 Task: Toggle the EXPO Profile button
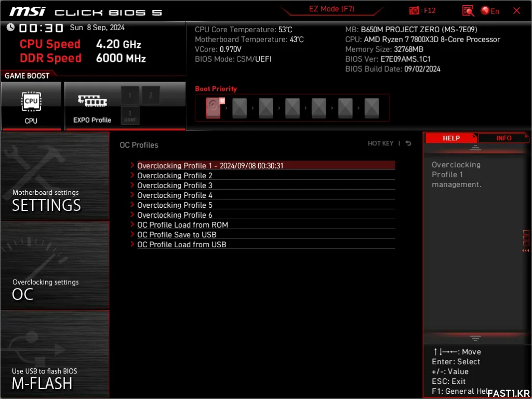(x=92, y=106)
